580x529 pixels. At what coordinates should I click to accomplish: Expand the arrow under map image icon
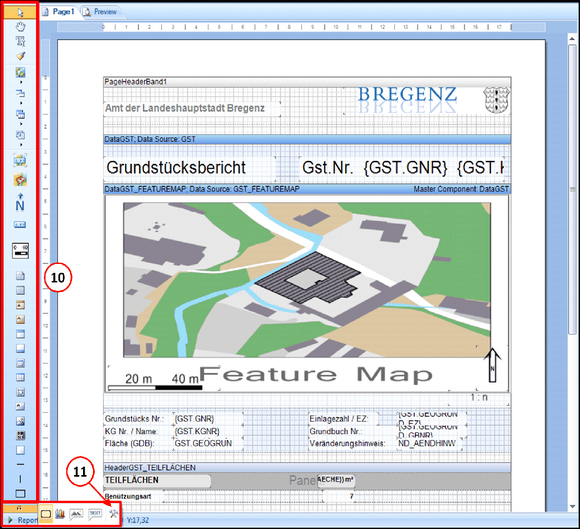pyautogui.click(x=21, y=82)
